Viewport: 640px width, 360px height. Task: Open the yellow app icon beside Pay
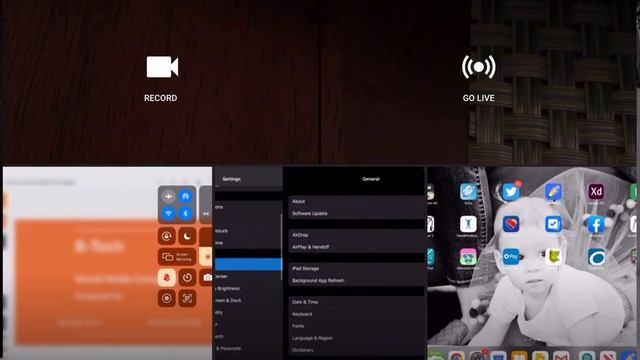tap(553, 257)
